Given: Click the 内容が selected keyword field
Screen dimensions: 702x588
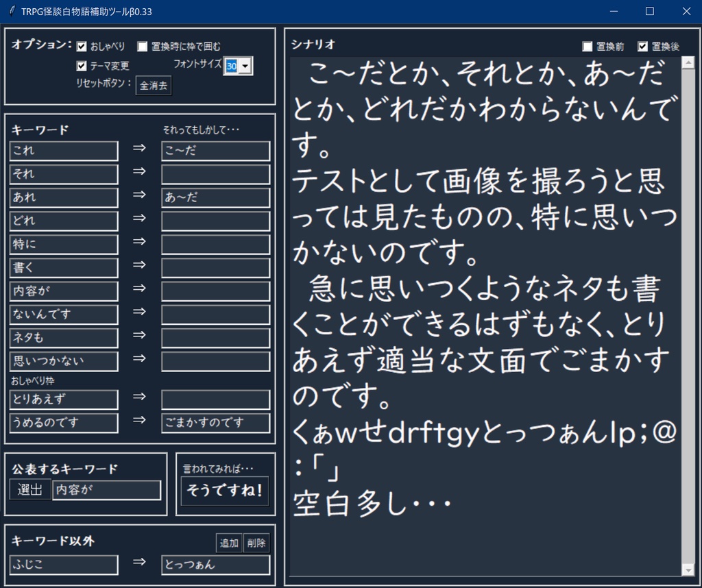Looking at the screenshot, I should pyautogui.click(x=106, y=489).
